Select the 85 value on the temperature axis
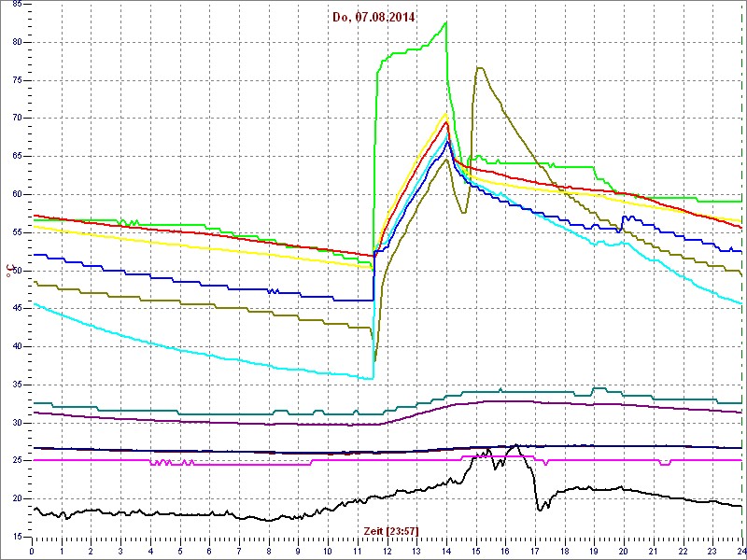Viewport: 747px width, 560px height. click(x=15, y=5)
